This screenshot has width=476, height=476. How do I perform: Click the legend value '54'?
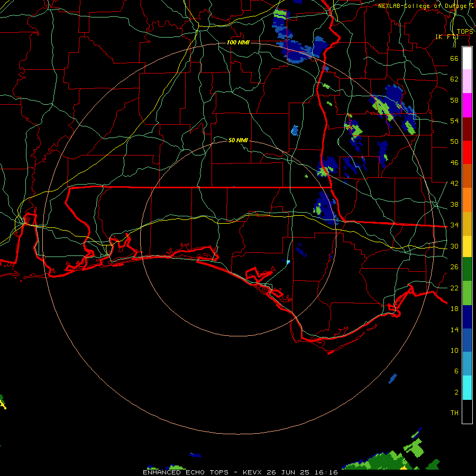pos(454,121)
